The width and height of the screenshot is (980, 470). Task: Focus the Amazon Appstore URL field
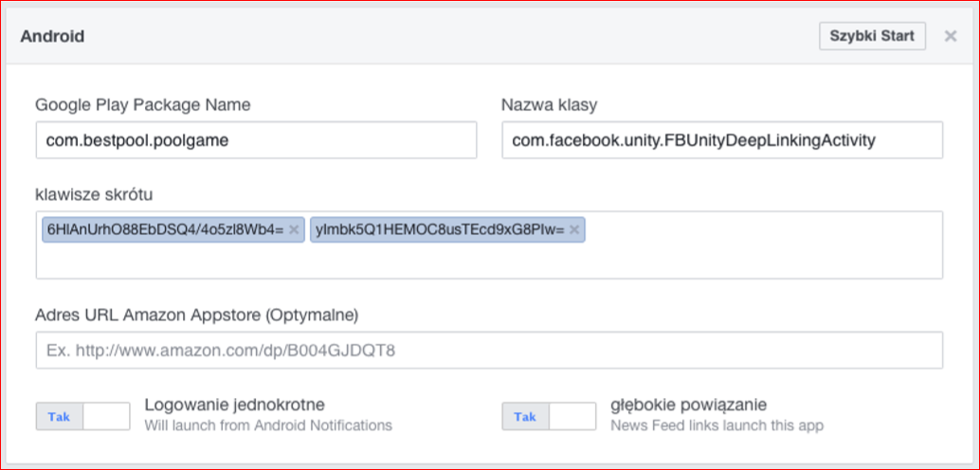pos(489,351)
